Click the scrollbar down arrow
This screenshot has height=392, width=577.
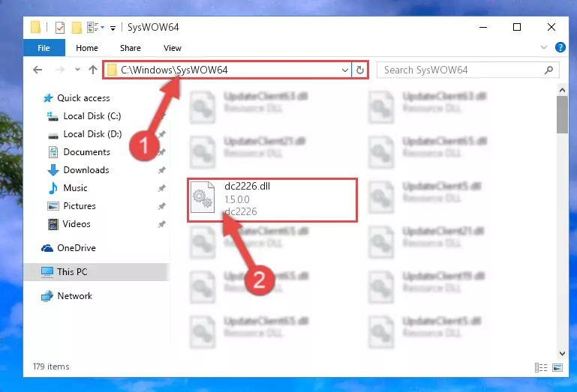click(562, 354)
